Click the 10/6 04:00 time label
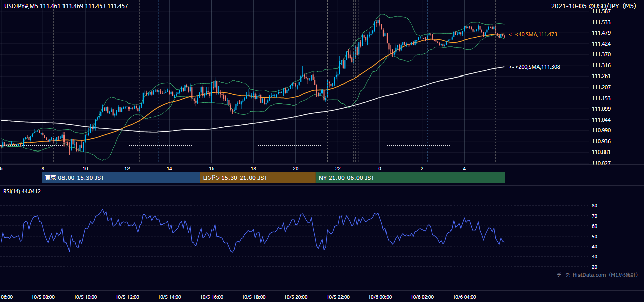Viewport: 644px width, 302px height. (x=464, y=297)
